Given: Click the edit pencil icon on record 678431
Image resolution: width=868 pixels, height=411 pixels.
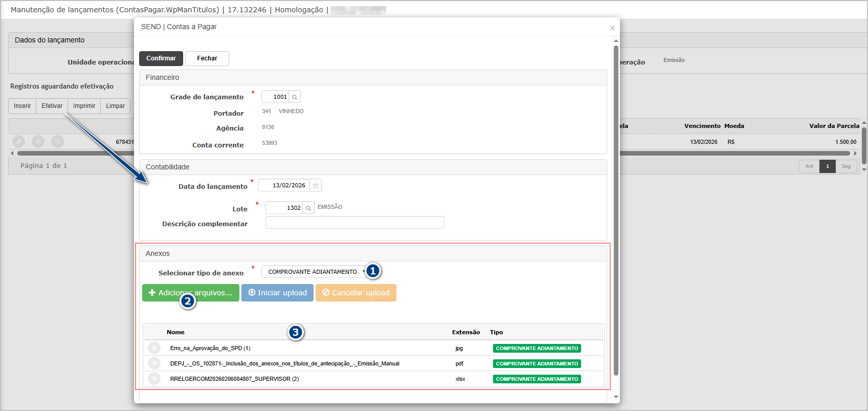Looking at the screenshot, I should (x=18, y=141).
